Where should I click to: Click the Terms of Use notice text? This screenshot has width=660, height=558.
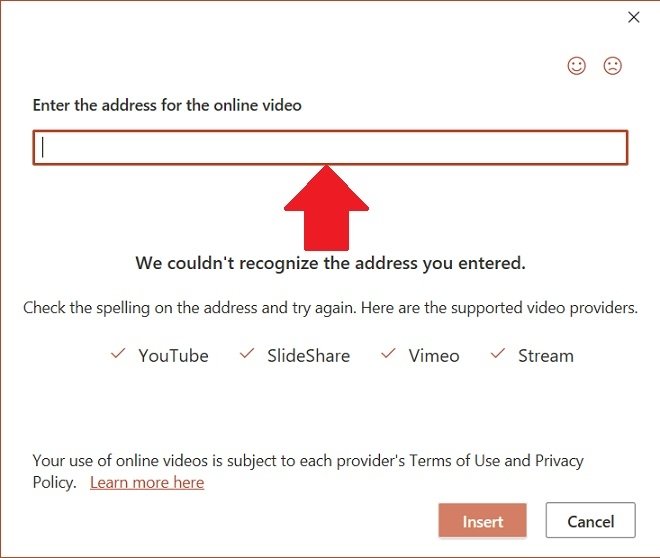[308, 472]
